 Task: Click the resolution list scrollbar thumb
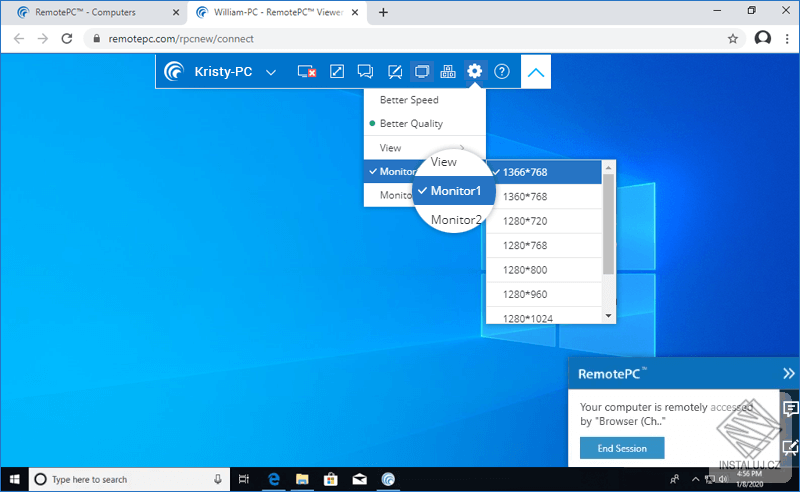click(608, 224)
